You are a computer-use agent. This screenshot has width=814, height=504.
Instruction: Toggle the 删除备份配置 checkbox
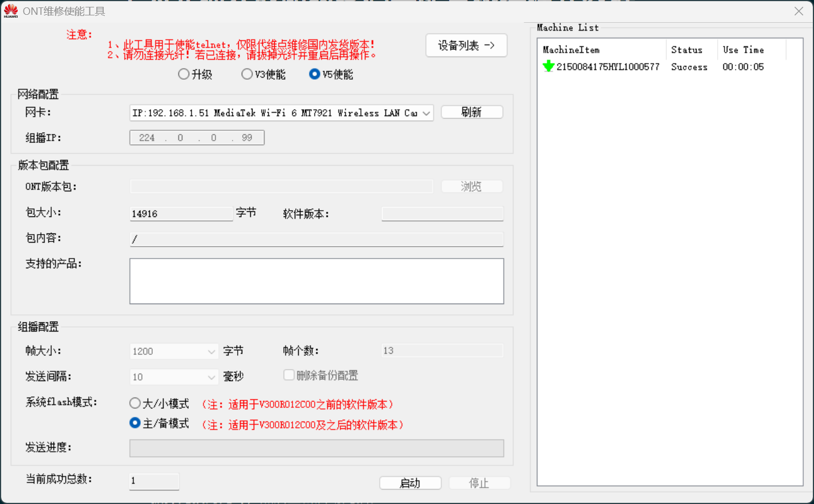[x=289, y=375]
